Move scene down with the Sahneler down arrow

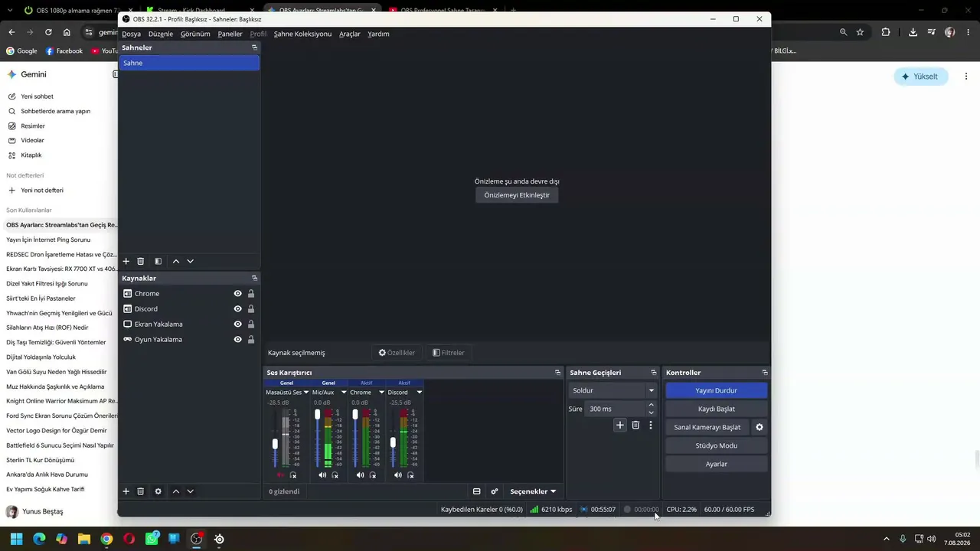(x=191, y=262)
